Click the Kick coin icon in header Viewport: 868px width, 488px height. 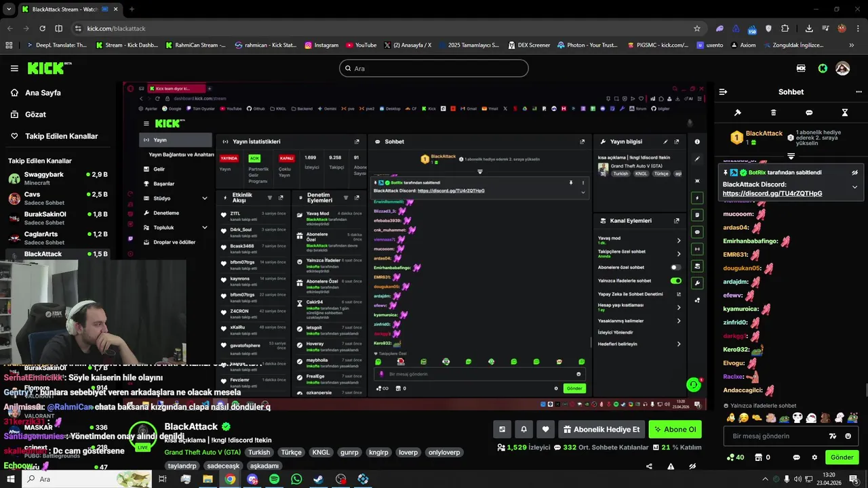tap(823, 68)
